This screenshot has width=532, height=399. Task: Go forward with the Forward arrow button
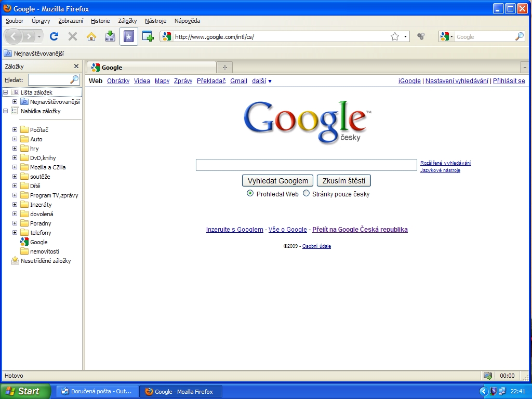pyautogui.click(x=29, y=36)
